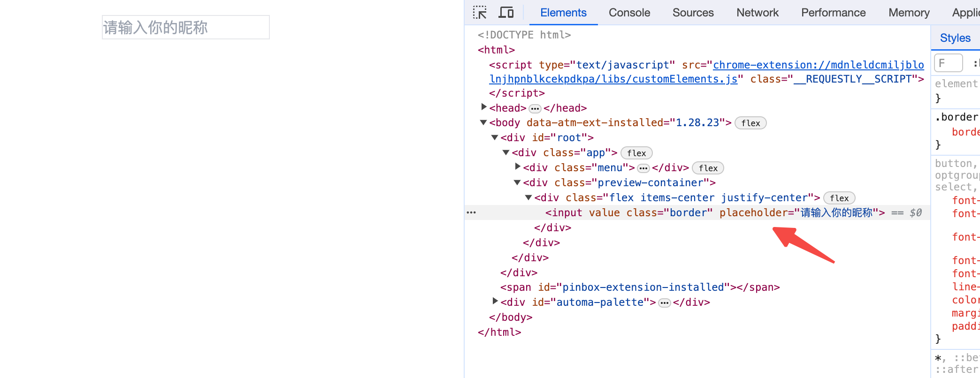
Task: Collapse the div class="app" node
Action: point(506,152)
